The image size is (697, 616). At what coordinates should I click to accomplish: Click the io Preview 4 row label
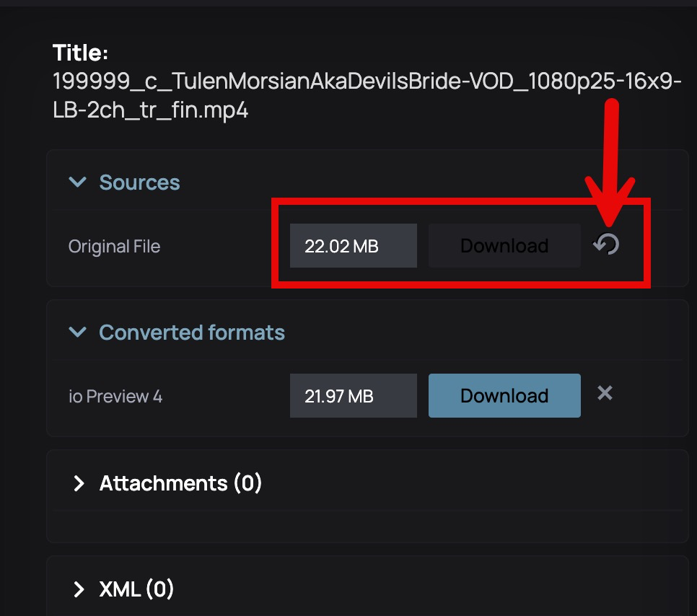[x=115, y=397]
